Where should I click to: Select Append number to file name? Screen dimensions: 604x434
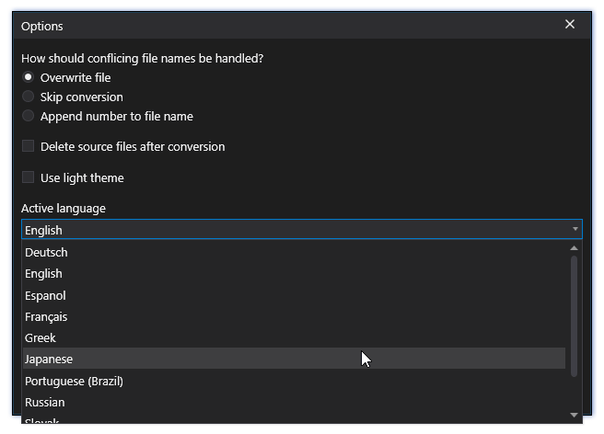[28, 116]
